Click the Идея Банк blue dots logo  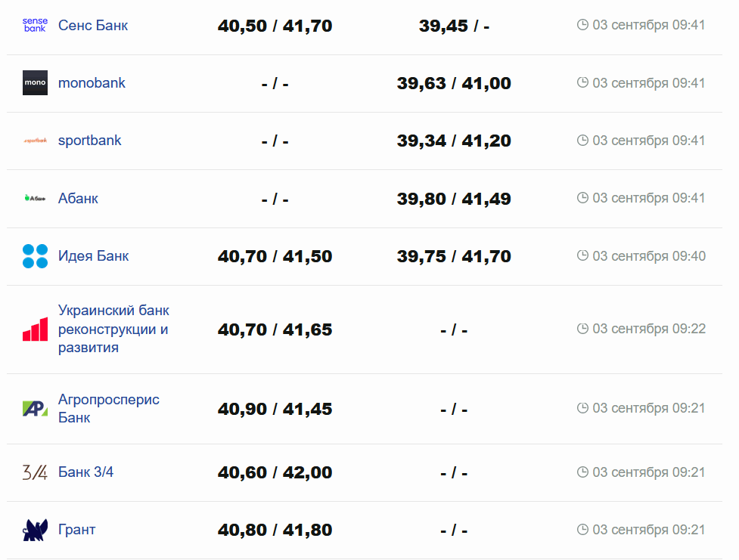click(35, 256)
